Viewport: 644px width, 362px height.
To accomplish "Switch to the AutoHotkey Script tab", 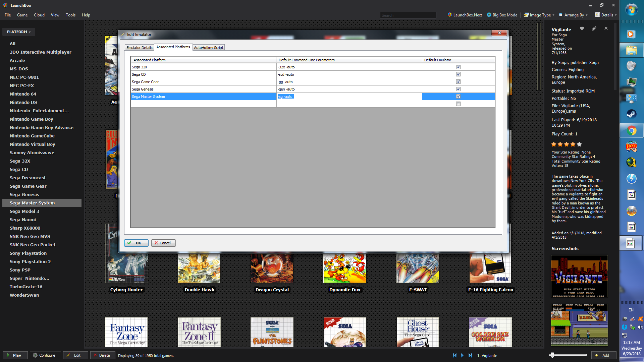I will tap(208, 48).
